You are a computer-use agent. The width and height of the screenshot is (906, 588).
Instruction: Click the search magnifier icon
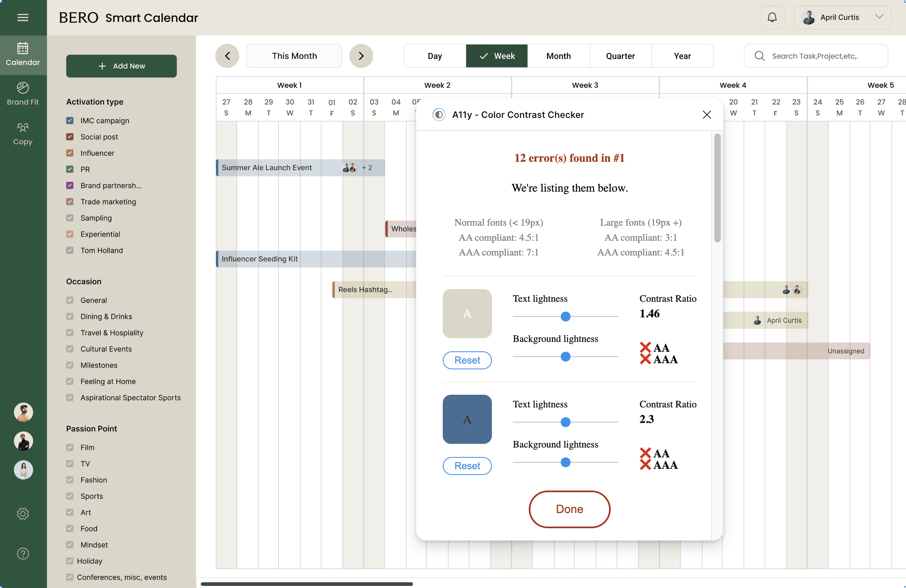coord(759,56)
